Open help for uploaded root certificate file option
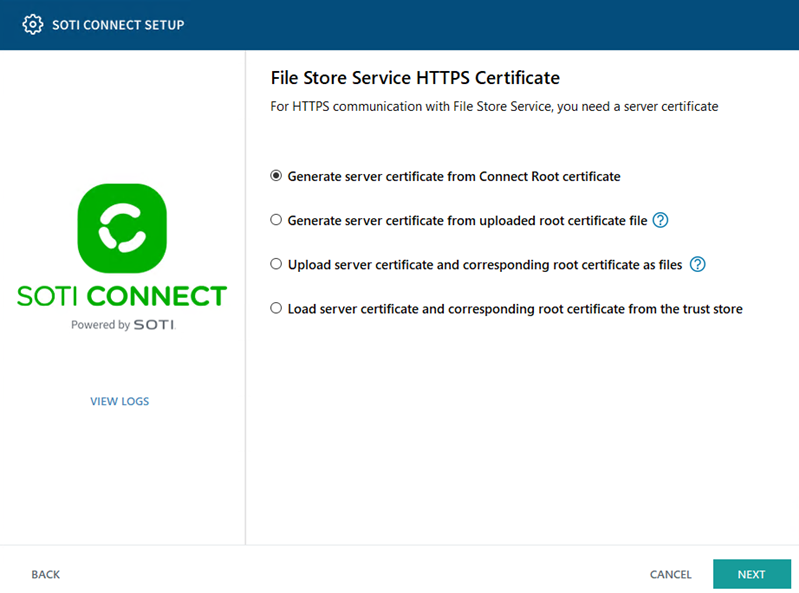Image resolution: width=799 pixels, height=593 pixels. click(x=660, y=220)
